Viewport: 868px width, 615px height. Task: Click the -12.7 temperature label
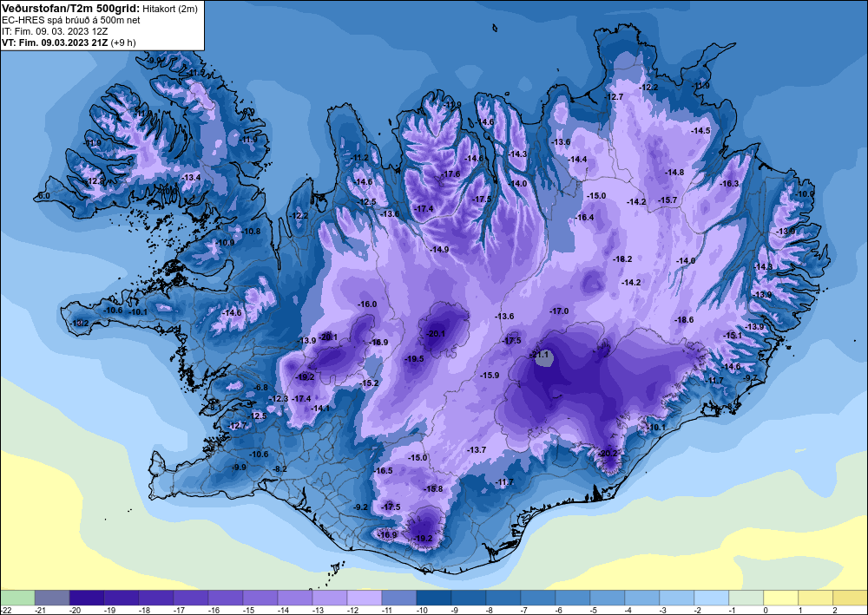point(614,97)
